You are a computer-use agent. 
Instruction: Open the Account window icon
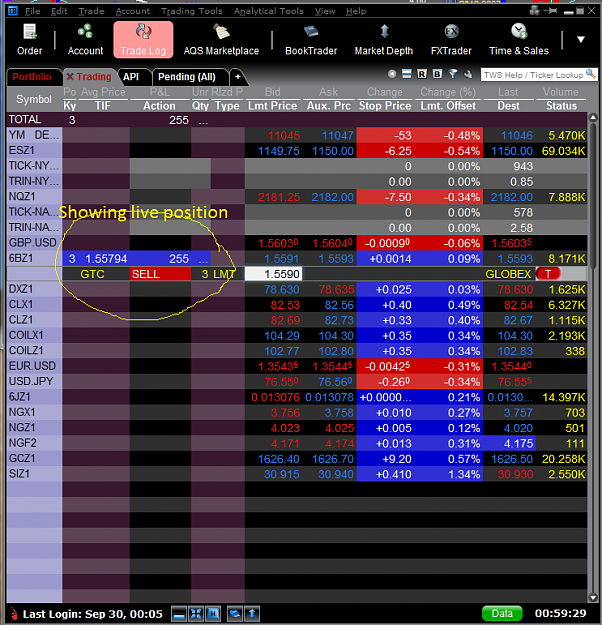pos(85,39)
